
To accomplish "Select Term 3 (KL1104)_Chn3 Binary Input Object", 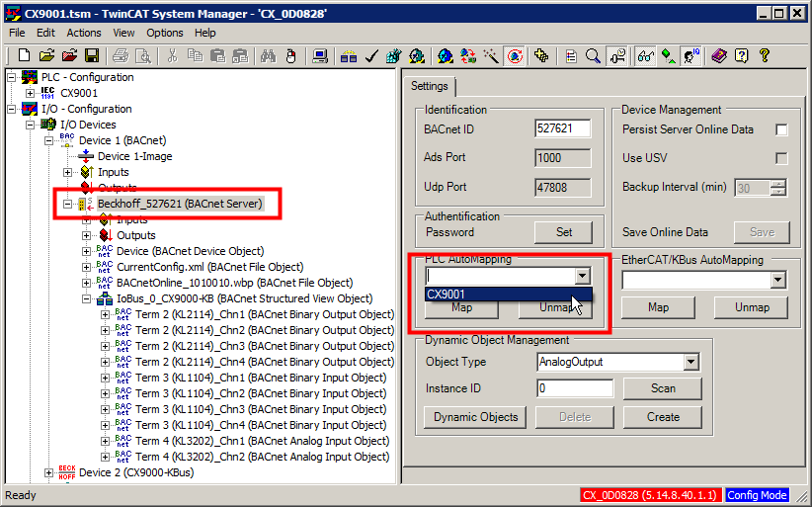I will (261, 409).
